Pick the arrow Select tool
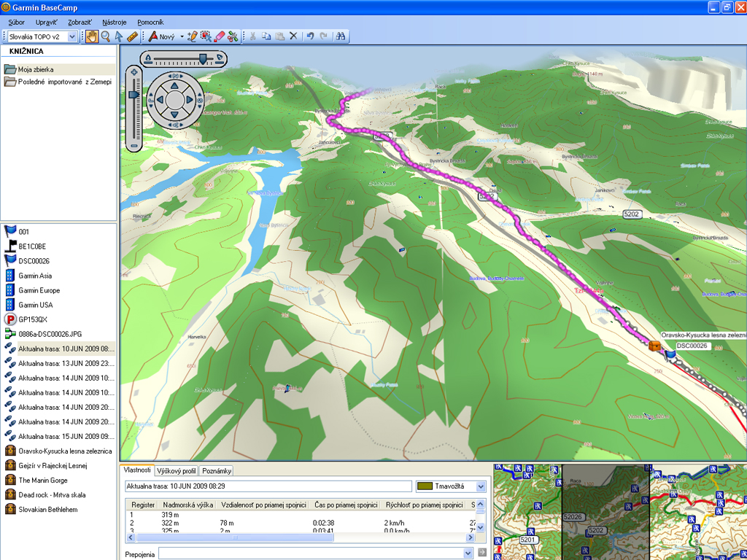The image size is (747, 560). point(119,36)
